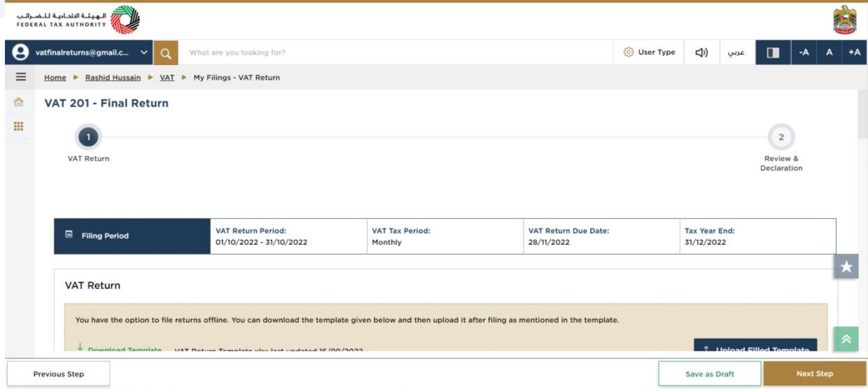Decrease font size with the -A button
The image size is (868, 389).
(804, 53)
